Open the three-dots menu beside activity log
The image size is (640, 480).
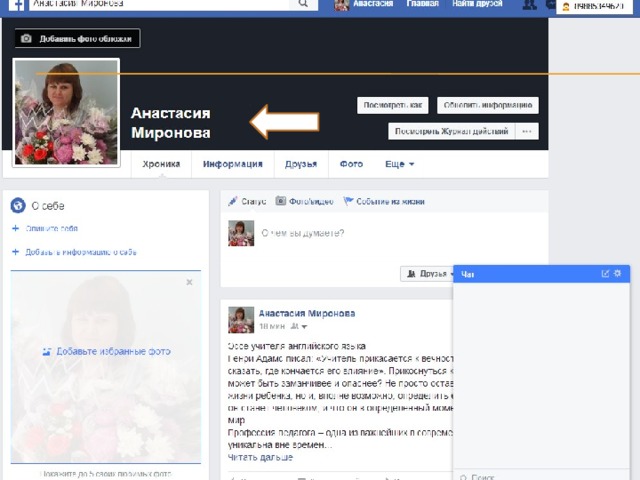click(x=528, y=131)
